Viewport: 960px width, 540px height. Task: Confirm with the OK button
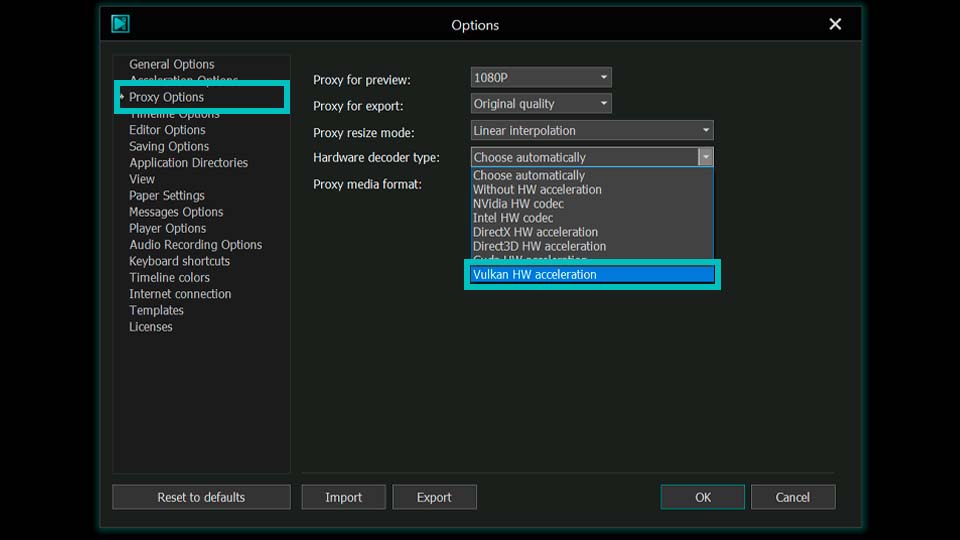(x=703, y=497)
